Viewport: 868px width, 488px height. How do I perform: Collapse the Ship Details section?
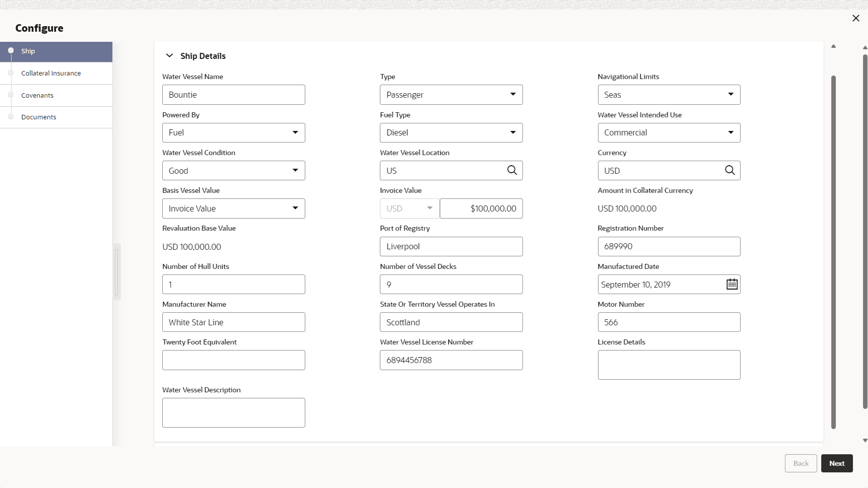coord(170,56)
